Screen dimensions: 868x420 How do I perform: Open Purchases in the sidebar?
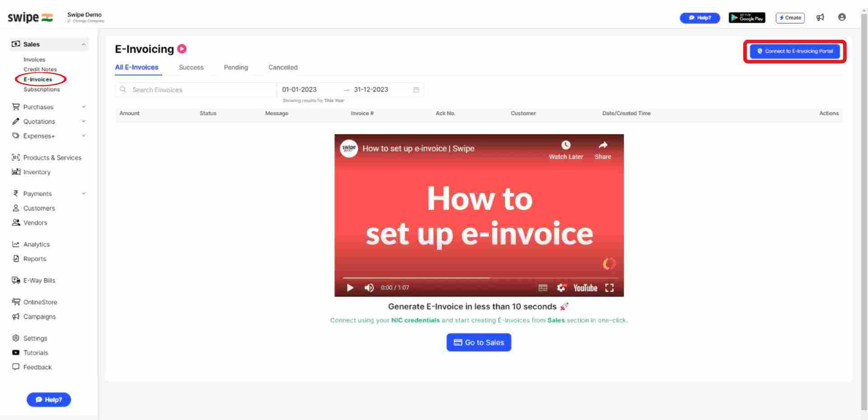tap(38, 107)
